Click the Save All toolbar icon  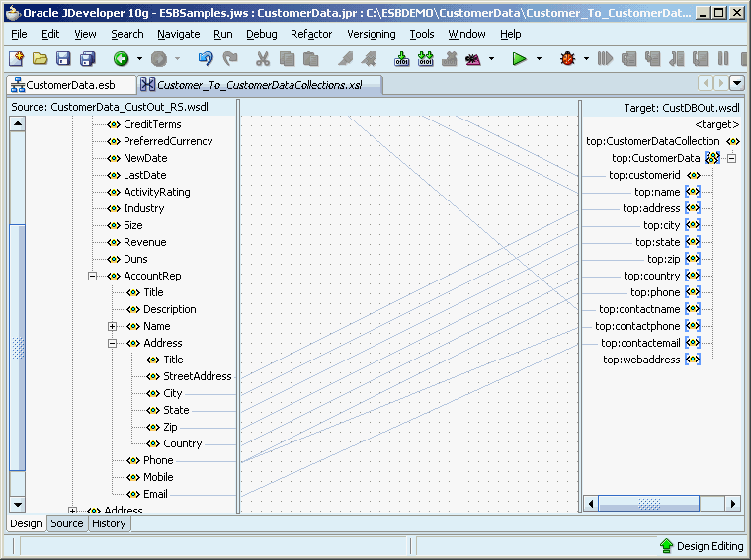pos(87,59)
